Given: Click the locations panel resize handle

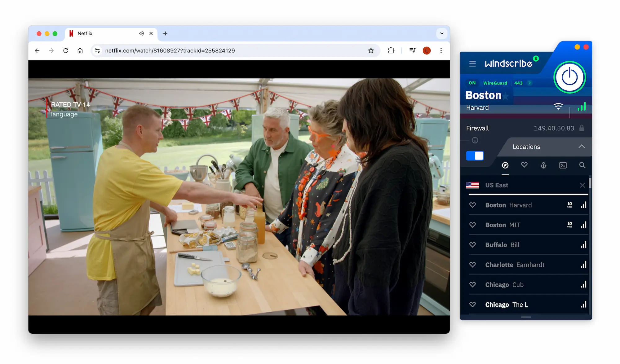Looking at the screenshot, I should (x=526, y=317).
